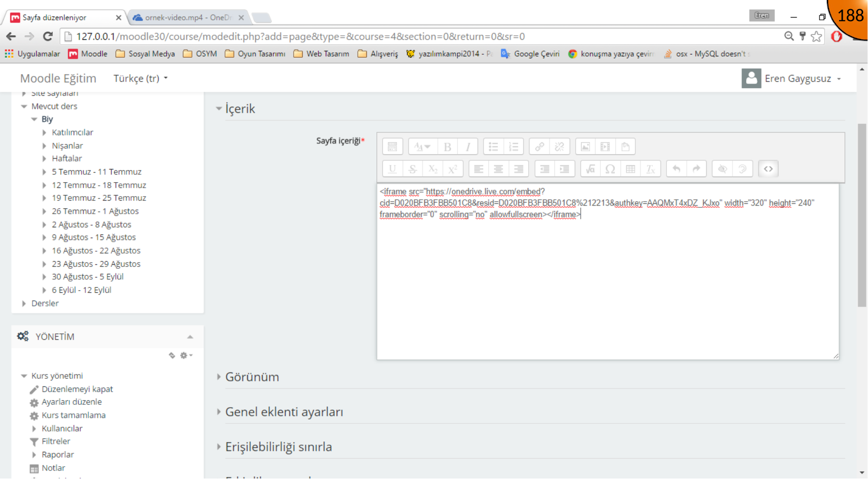Collapse the YÖNETİM block

(190, 337)
